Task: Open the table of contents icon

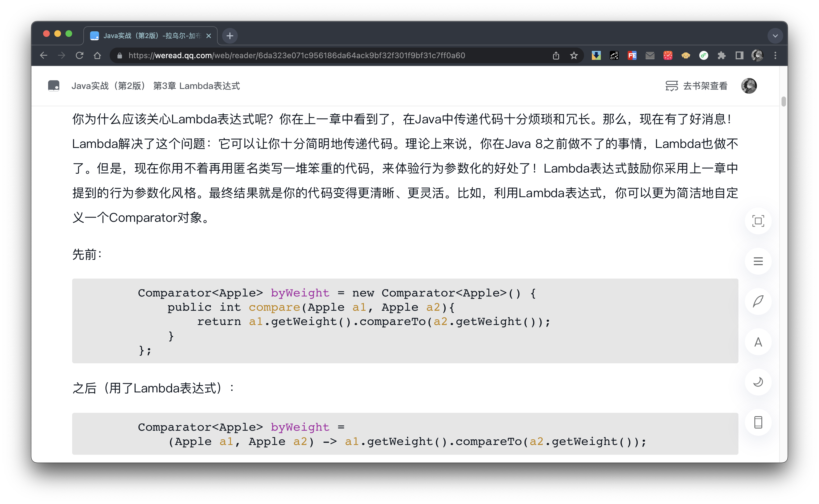Action: click(x=758, y=261)
